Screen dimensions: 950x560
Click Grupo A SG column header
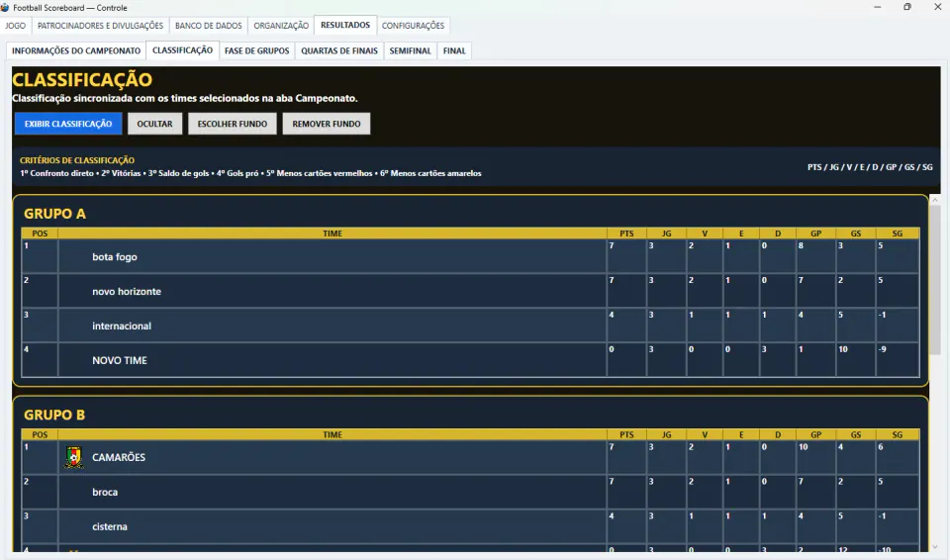click(x=898, y=233)
